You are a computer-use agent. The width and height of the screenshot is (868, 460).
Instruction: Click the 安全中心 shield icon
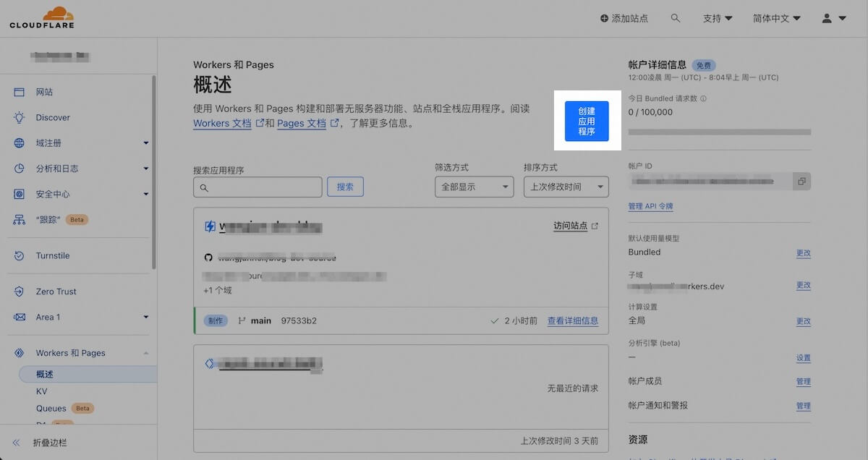(18, 194)
